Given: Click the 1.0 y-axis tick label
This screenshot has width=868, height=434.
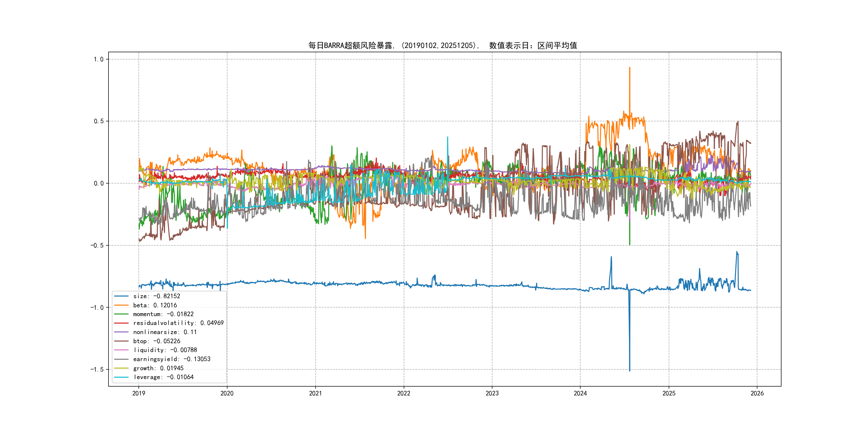Looking at the screenshot, I should click(x=98, y=59).
